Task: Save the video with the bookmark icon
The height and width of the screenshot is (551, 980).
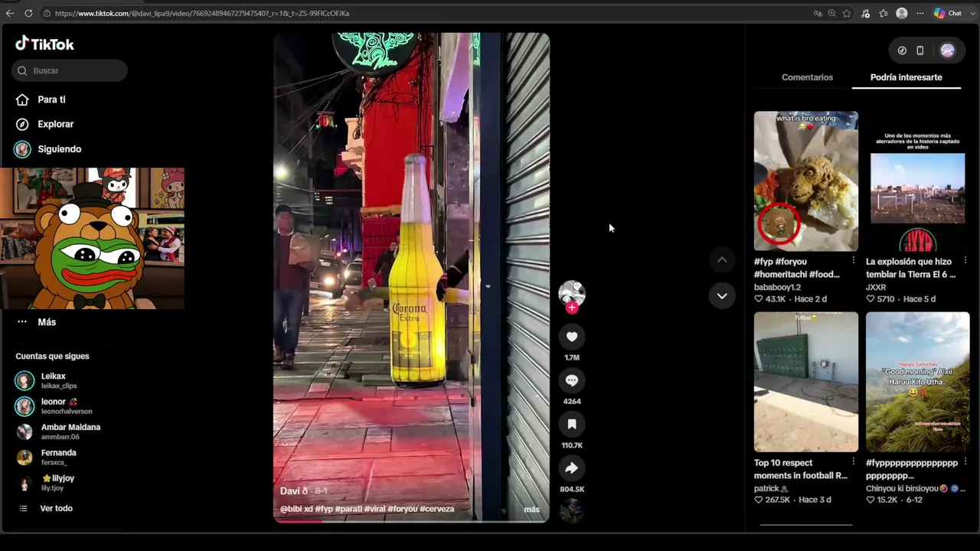Action: tap(572, 424)
